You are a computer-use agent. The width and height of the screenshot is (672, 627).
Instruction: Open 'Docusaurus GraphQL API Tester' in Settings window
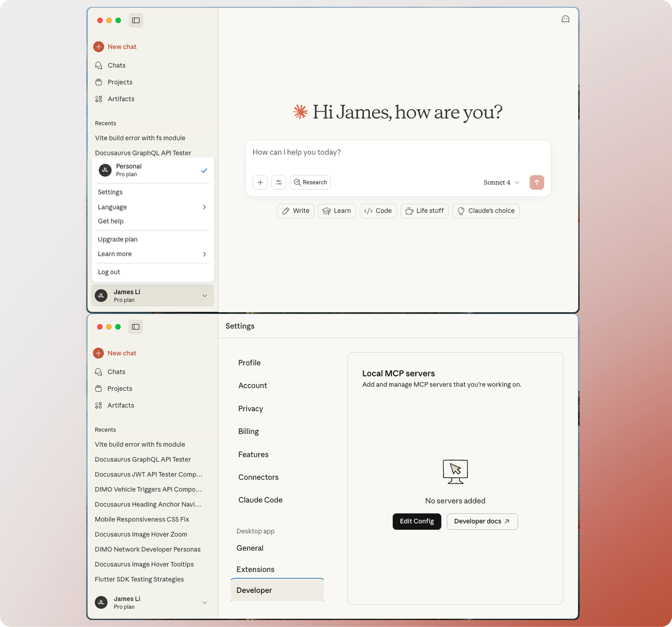click(143, 460)
